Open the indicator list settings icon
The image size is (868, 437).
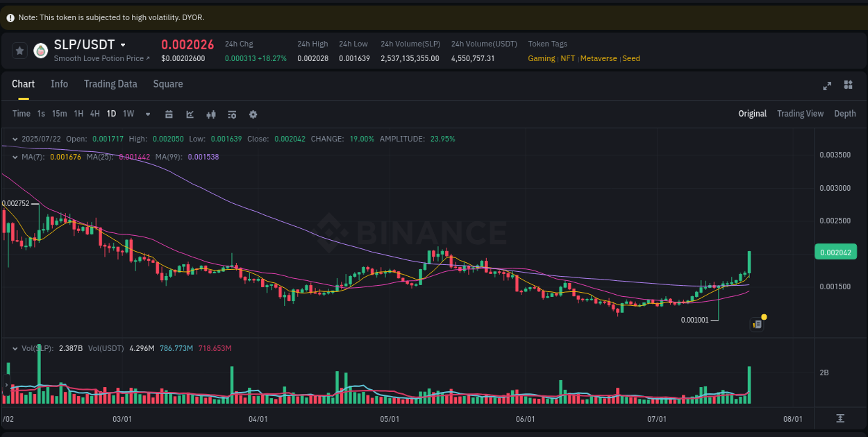coord(231,114)
